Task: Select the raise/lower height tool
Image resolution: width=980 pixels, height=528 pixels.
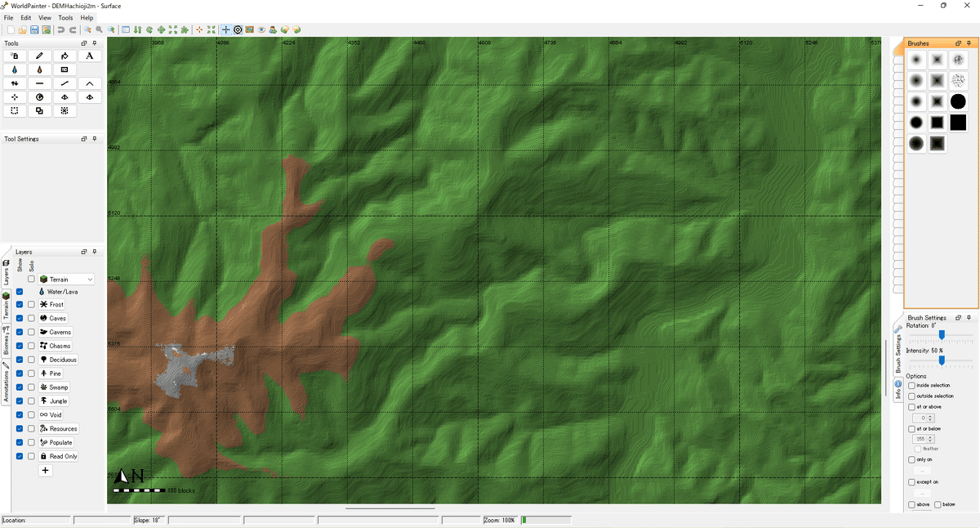Action: [15, 83]
